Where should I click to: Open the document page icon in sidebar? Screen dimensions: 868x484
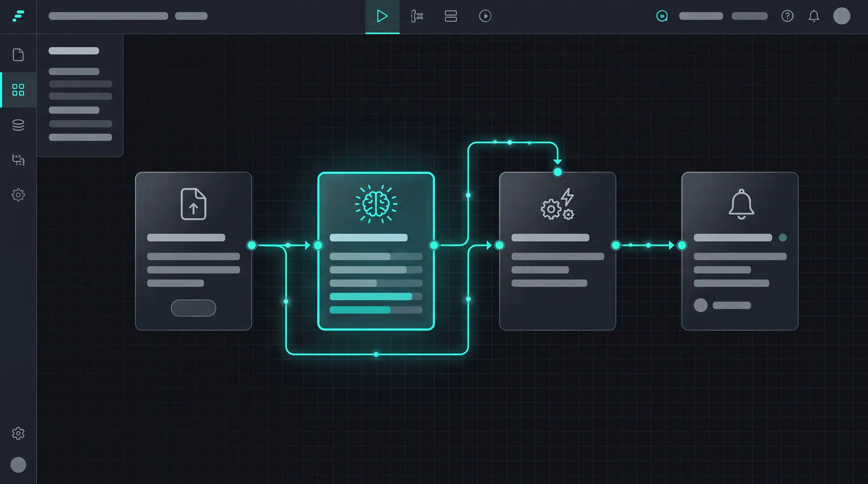18,55
